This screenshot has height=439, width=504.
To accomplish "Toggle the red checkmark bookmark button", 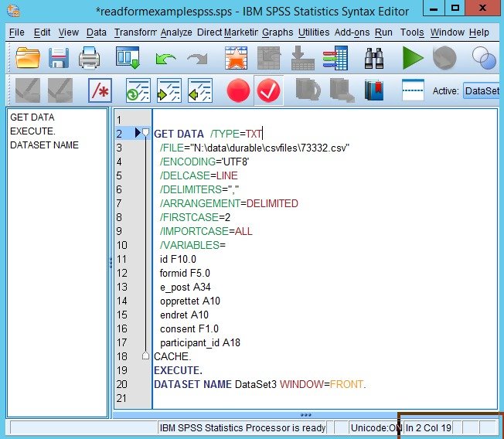I will [268, 90].
